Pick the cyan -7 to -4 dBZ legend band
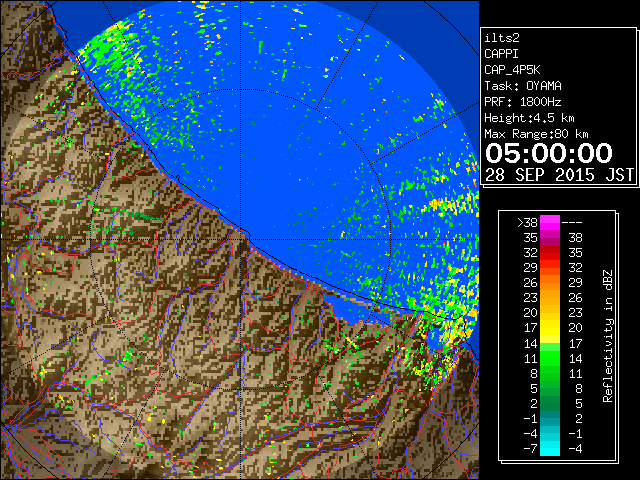The height and width of the screenshot is (480, 640). [550, 448]
